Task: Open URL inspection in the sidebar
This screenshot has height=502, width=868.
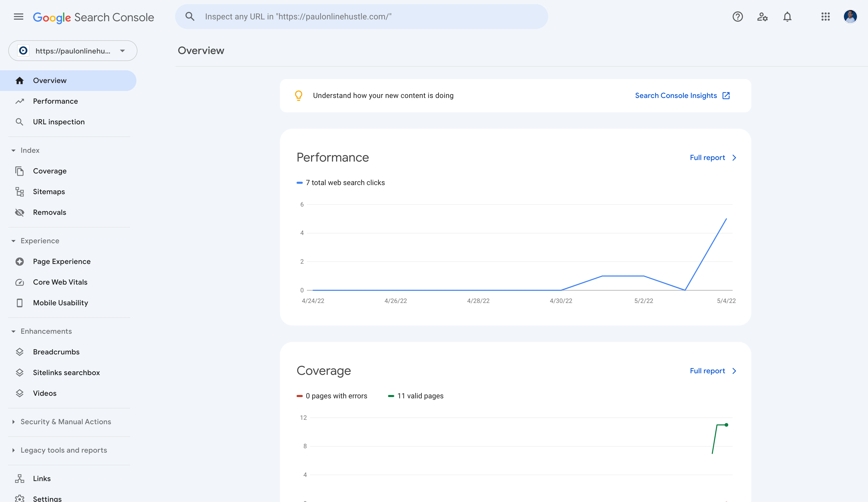Action: (68, 122)
